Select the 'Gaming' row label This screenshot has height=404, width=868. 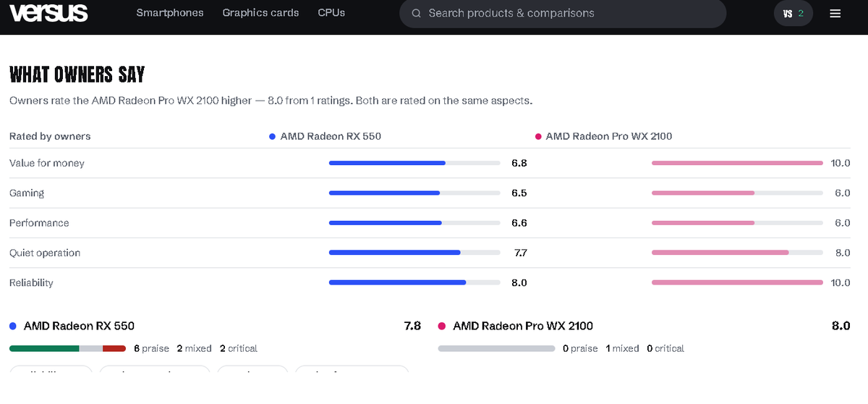coord(27,193)
